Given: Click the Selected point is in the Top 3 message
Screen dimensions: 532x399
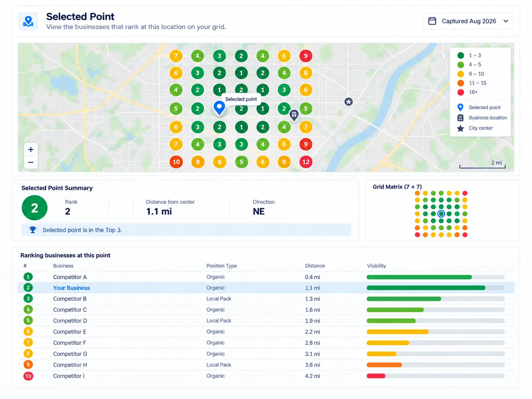Looking at the screenshot, I should click(x=82, y=230).
